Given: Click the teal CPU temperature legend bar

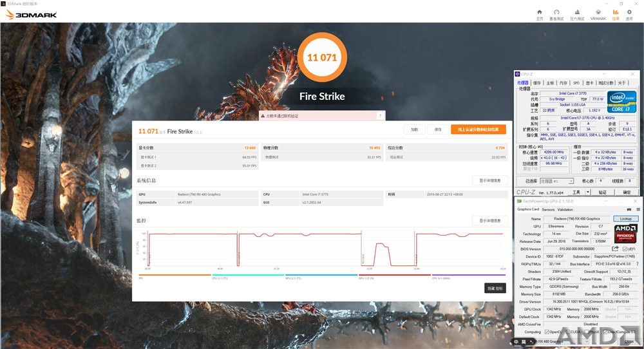Looking at the screenshot, I should pyautogui.click(x=248, y=275).
